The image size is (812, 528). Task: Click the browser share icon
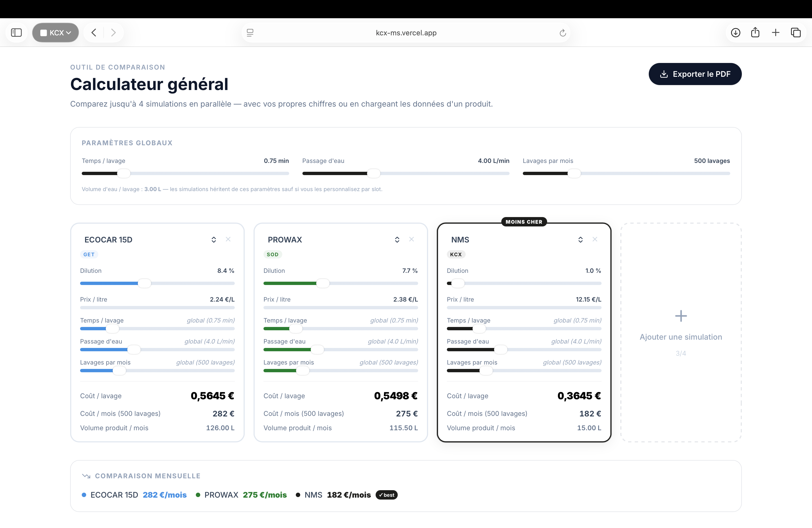[755, 32]
